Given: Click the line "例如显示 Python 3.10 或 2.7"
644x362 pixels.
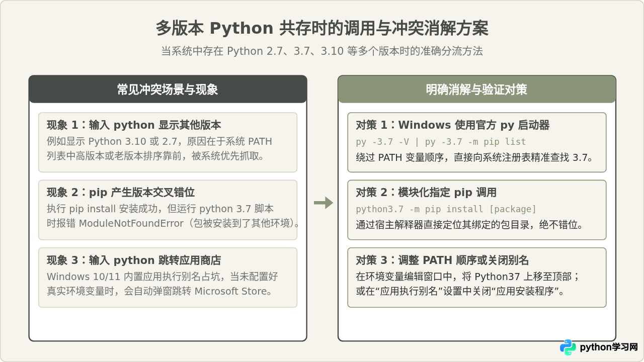Looking at the screenshot, I should click(x=159, y=141).
